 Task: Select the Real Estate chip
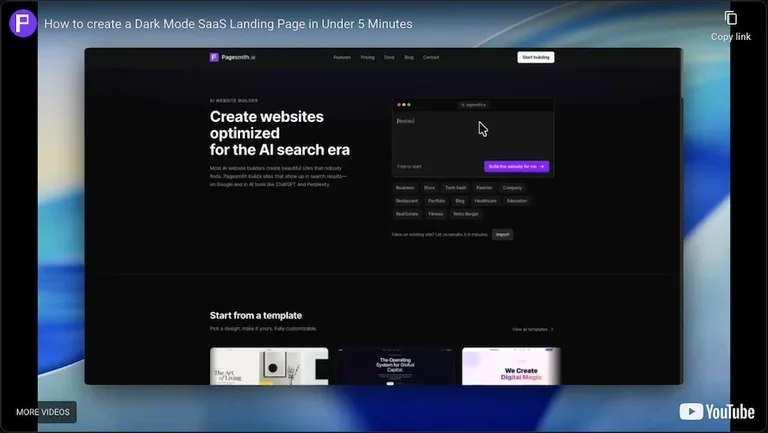[x=407, y=214]
